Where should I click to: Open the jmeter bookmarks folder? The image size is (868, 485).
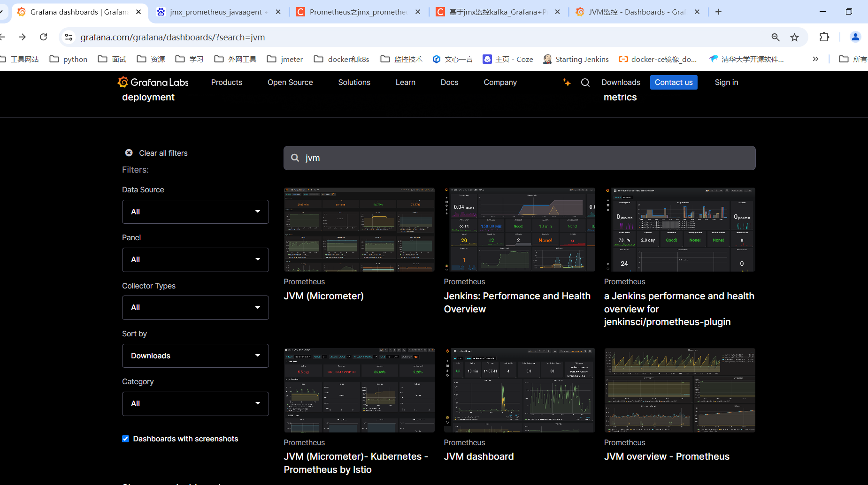[x=285, y=59]
